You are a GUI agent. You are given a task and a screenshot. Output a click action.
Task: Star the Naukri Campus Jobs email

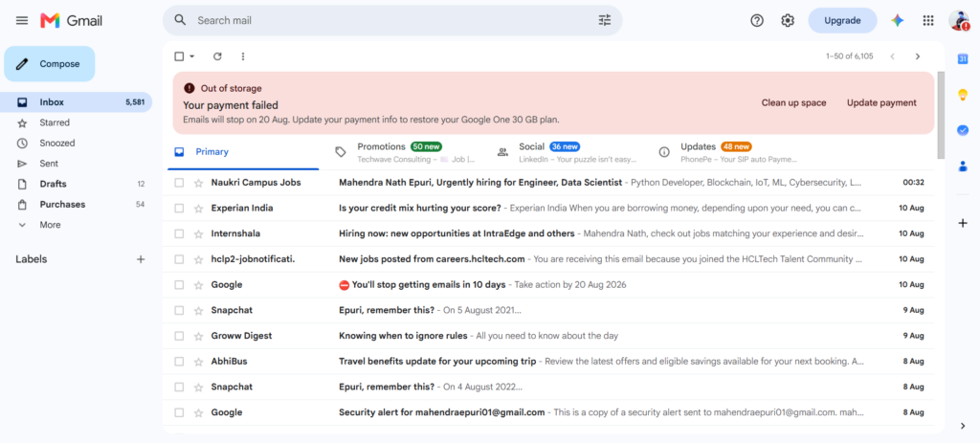point(199,183)
